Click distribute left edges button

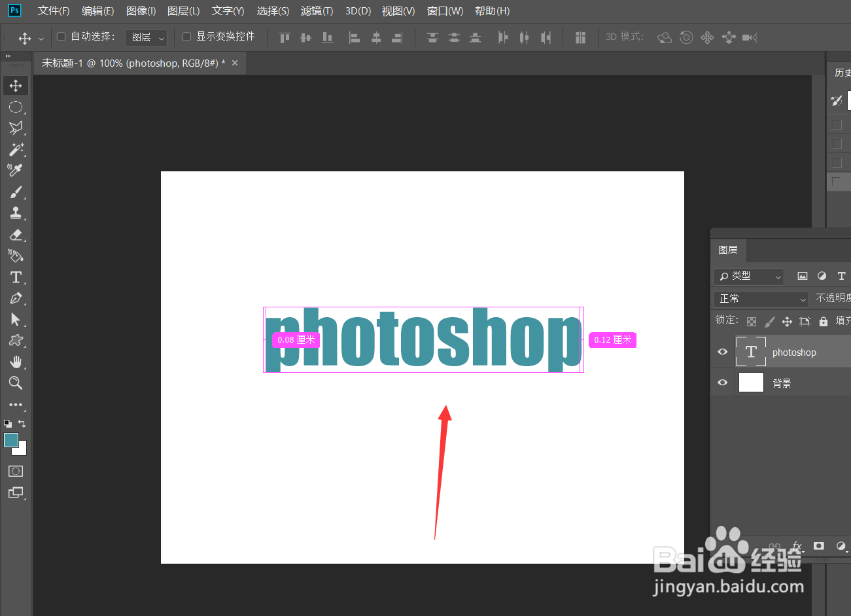(x=502, y=37)
